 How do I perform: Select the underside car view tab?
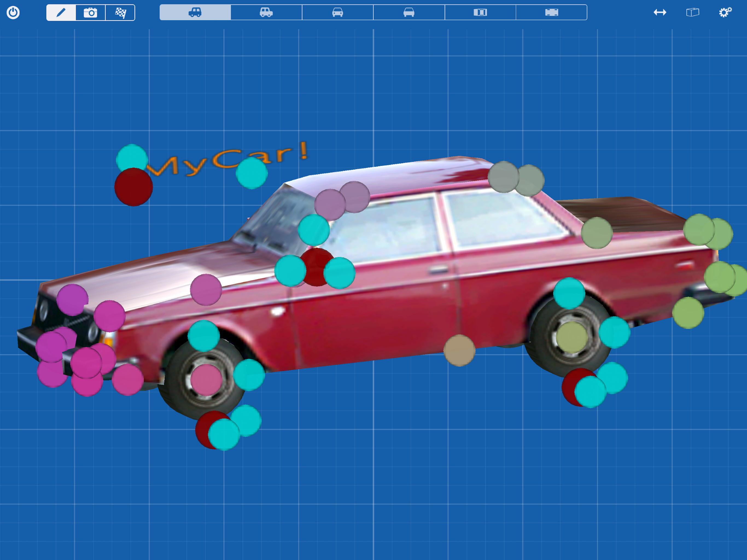552,13
